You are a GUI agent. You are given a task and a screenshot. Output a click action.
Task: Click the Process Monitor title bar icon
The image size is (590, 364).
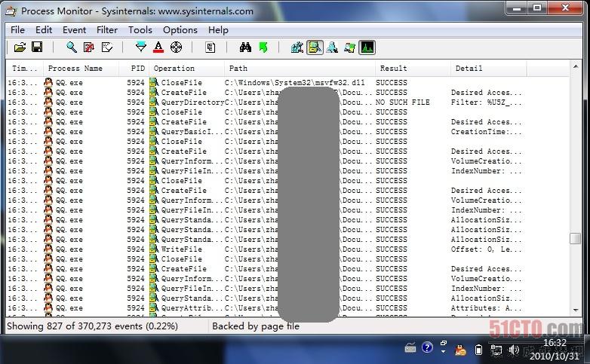11,11
